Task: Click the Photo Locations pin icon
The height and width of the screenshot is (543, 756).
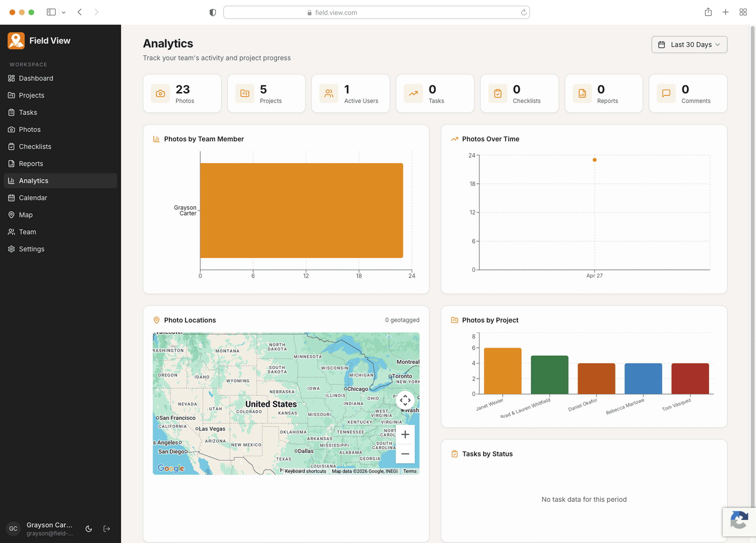Action: (x=156, y=320)
